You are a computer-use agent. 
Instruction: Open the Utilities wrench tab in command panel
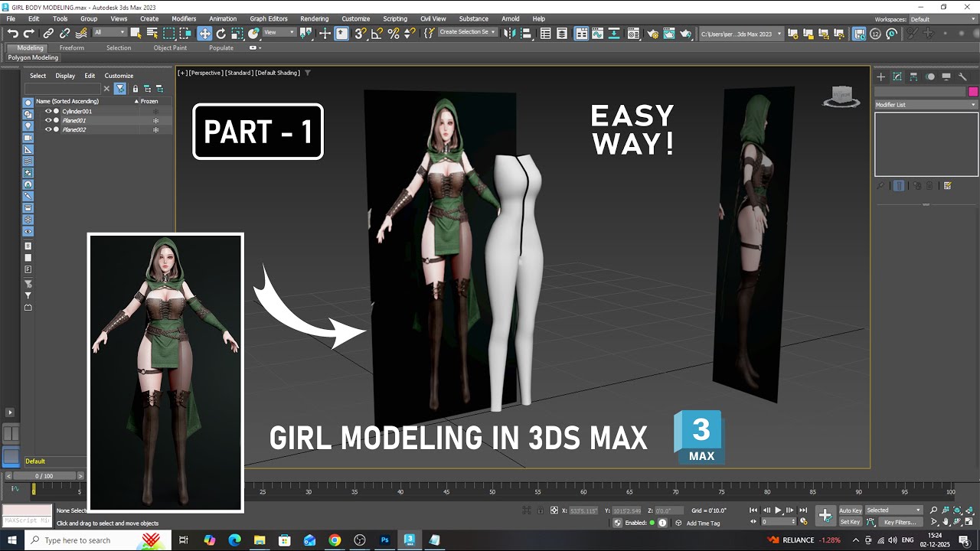coord(963,77)
